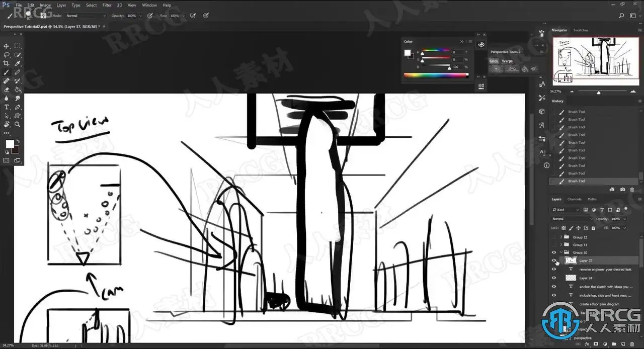Viewport: 644px width, 349px height.
Task: Hide Layer 37 with eye icon
Action: click(x=554, y=260)
